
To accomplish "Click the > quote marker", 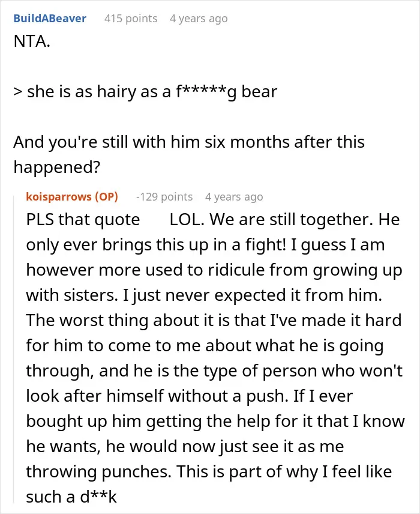I will 17,92.
